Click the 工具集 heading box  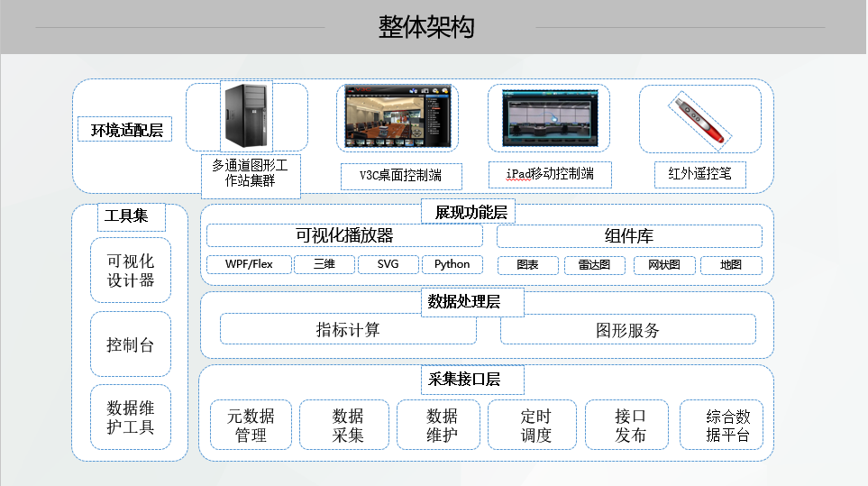[132, 216]
